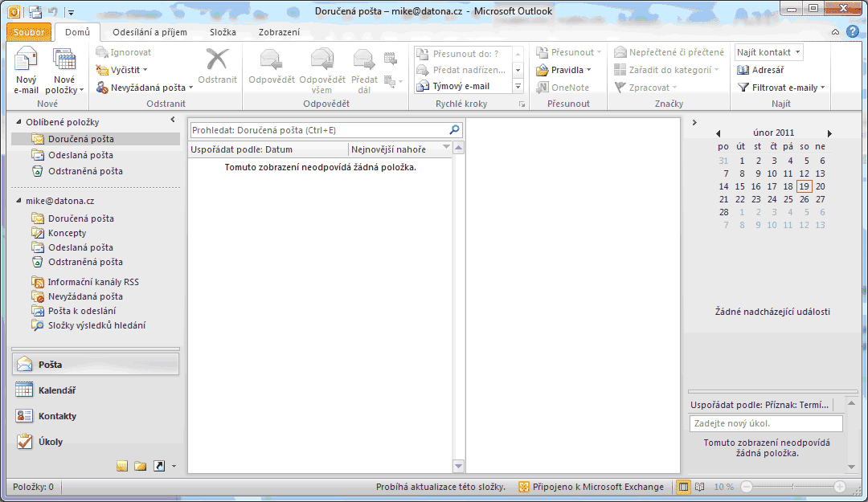Click the únor 2011 month header
The height and width of the screenshot is (502, 868).
click(773, 133)
